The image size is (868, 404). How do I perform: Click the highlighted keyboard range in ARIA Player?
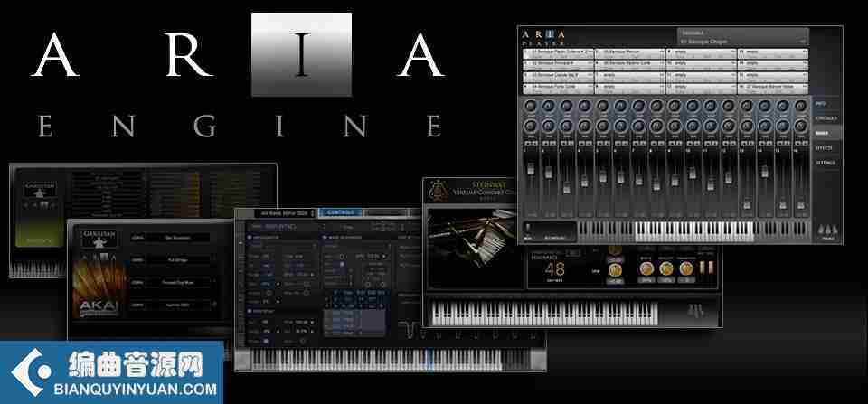coord(694,231)
